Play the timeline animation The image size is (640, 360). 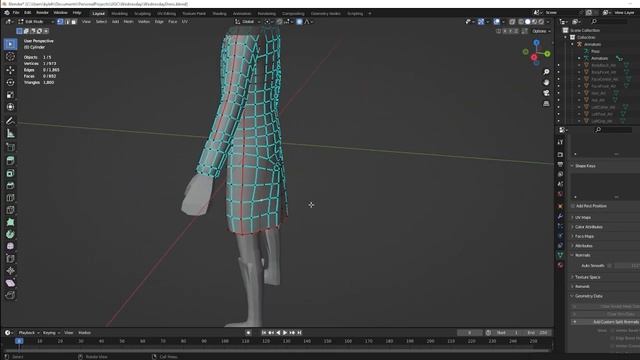[285, 333]
